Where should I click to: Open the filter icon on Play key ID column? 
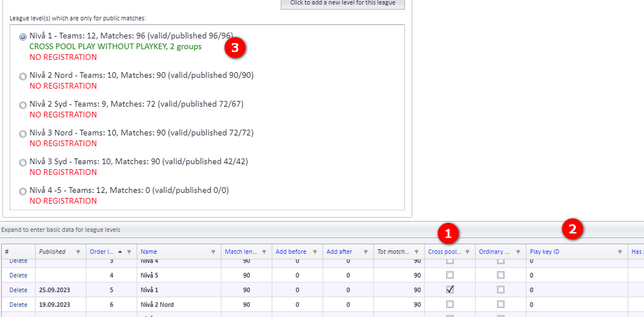point(620,252)
